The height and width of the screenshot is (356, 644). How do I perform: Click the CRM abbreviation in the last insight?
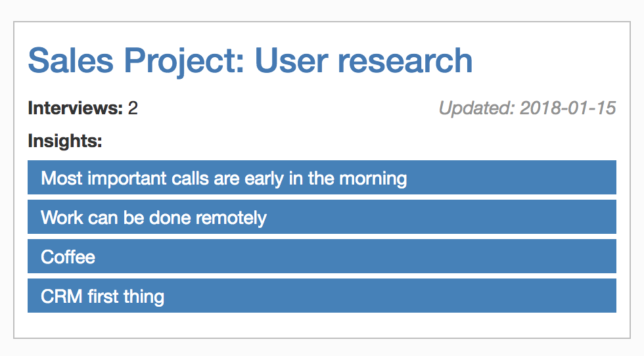62,296
